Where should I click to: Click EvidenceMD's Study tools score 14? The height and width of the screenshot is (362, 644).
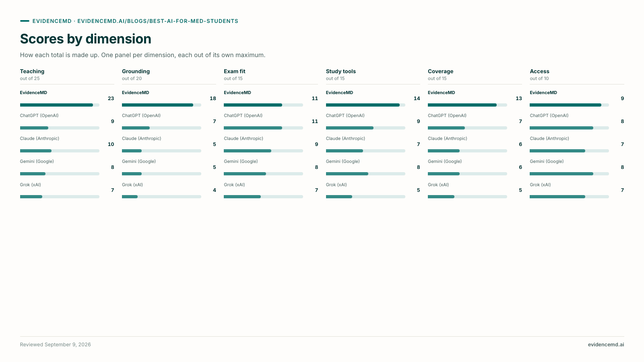[417, 99]
